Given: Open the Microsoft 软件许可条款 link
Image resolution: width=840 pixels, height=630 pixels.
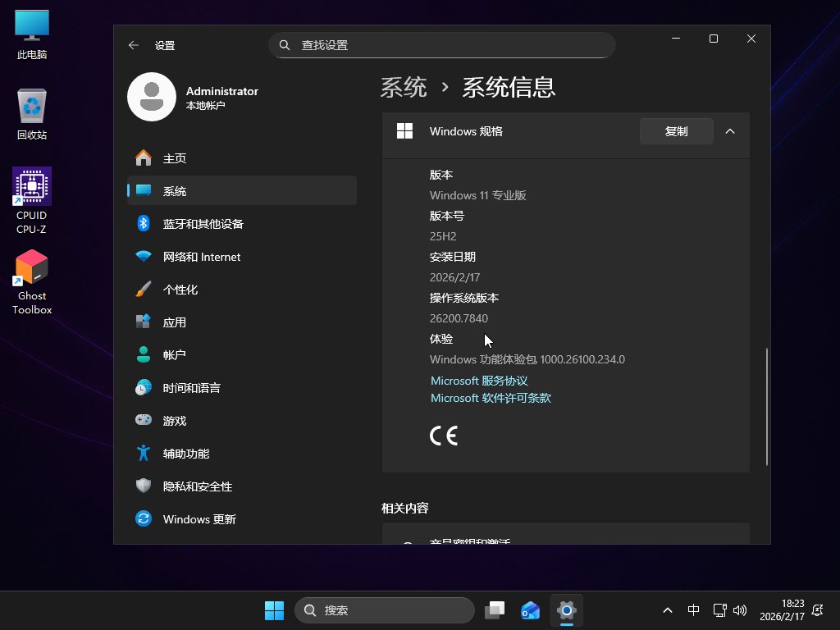Looking at the screenshot, I should [491, 398].
